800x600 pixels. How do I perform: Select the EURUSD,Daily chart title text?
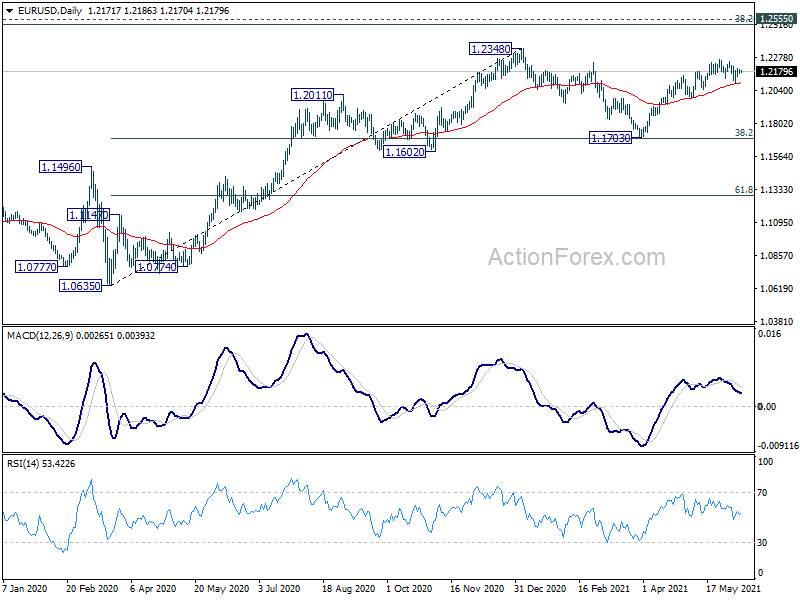(50, 11)
